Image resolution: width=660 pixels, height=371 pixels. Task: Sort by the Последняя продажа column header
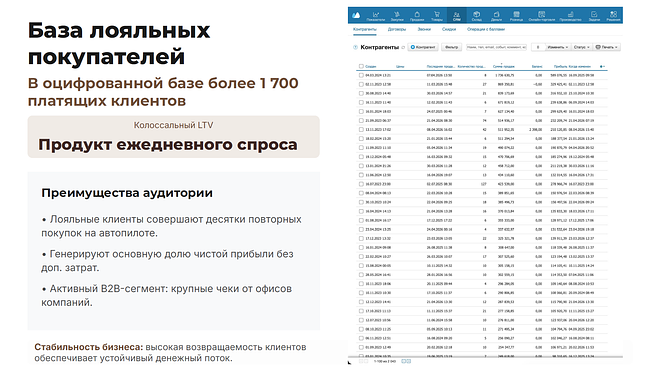pyautogui.click(x=441, y=67)
